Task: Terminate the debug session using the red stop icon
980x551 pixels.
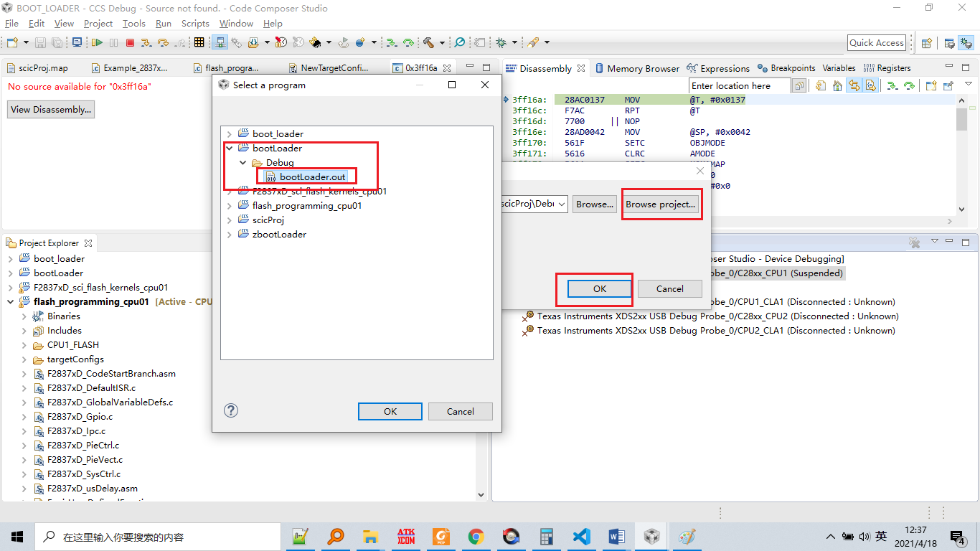Action: pyautogui.click(x=131, y=42)
